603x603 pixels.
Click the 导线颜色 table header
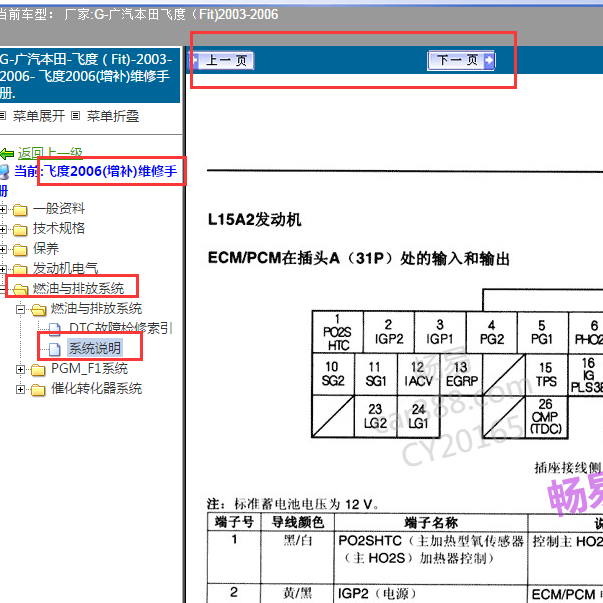[297, 522]
